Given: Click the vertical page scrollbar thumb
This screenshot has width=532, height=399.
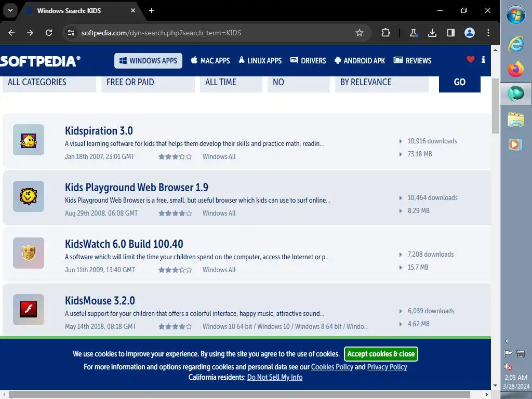Looking at the screenshot, I should click(x=495, y=106).
